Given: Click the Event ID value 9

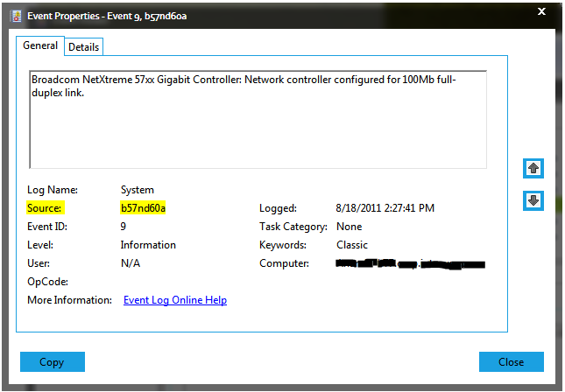Looking at the screenshot, I should [124, 227].
